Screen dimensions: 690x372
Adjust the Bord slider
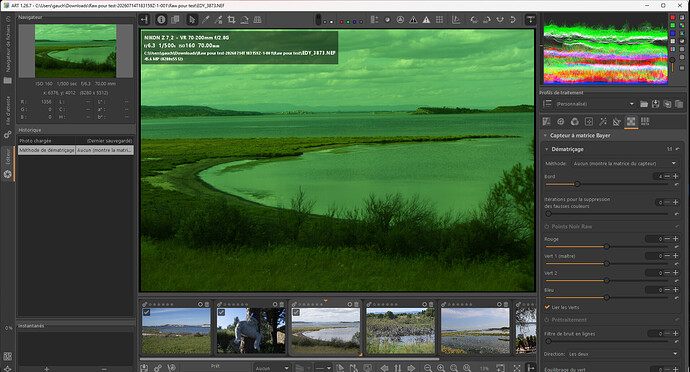607,184
